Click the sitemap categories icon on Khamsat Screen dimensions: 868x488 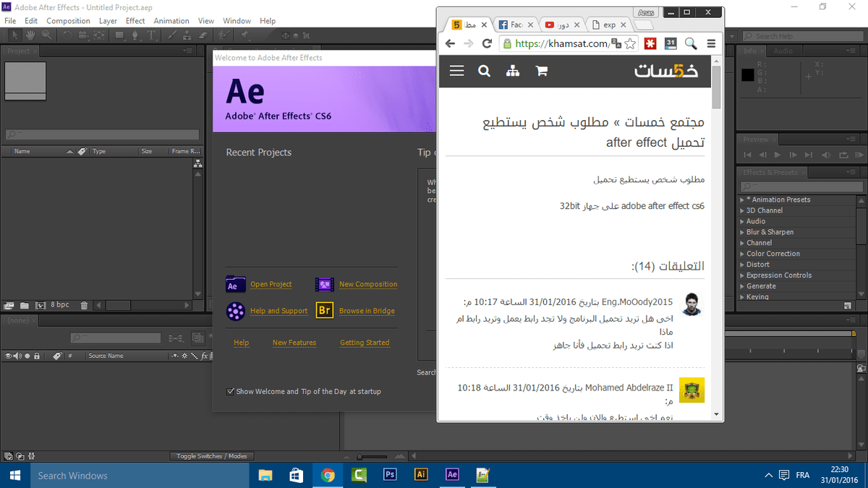pyautogui.click(x=513, y=71)
